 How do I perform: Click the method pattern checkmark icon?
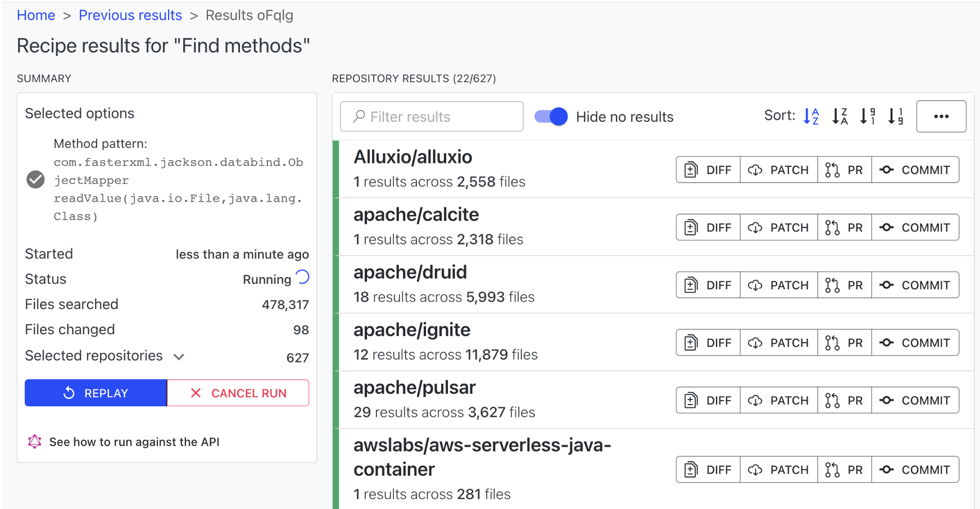pos(35,179)
